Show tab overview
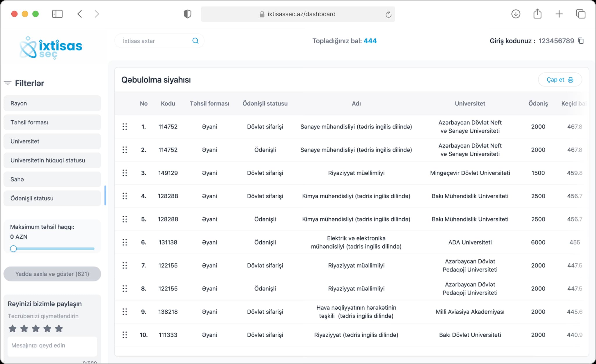 pyautogui.click(x=581, y=14)
